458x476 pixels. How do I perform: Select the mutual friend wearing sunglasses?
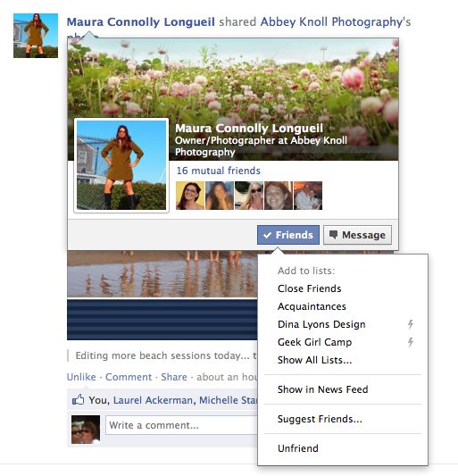point(249,196)
